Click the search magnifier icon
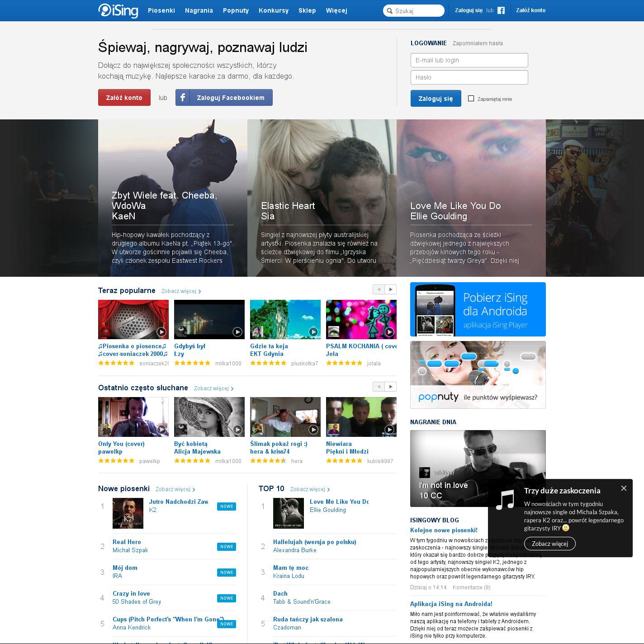The height and width of the screenshot is (644, 644). pos(390,11)
